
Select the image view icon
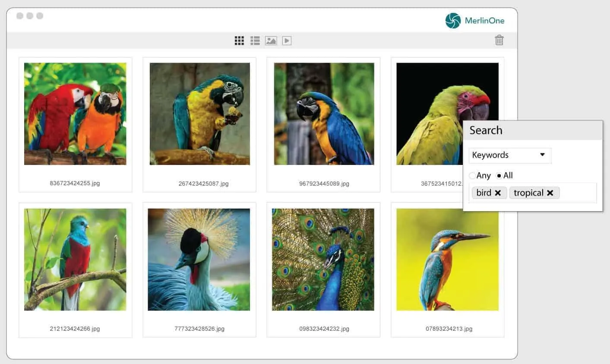(271, 41)
